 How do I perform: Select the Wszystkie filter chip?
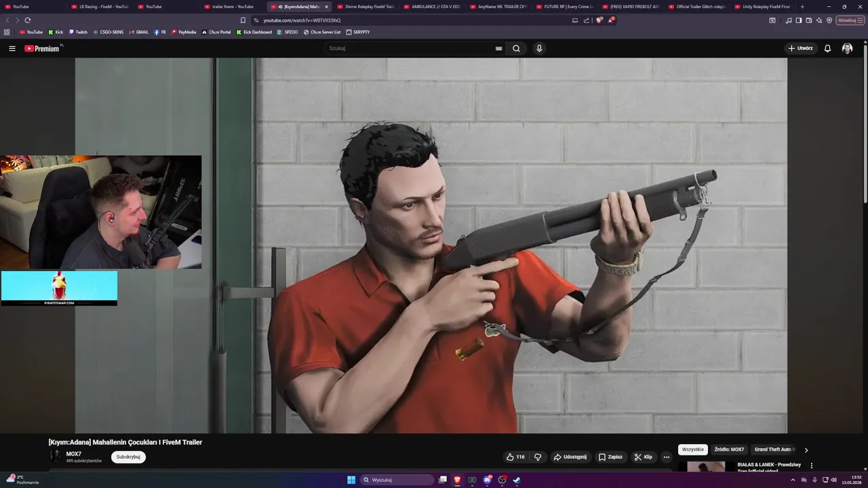click(x=692, y=449)
